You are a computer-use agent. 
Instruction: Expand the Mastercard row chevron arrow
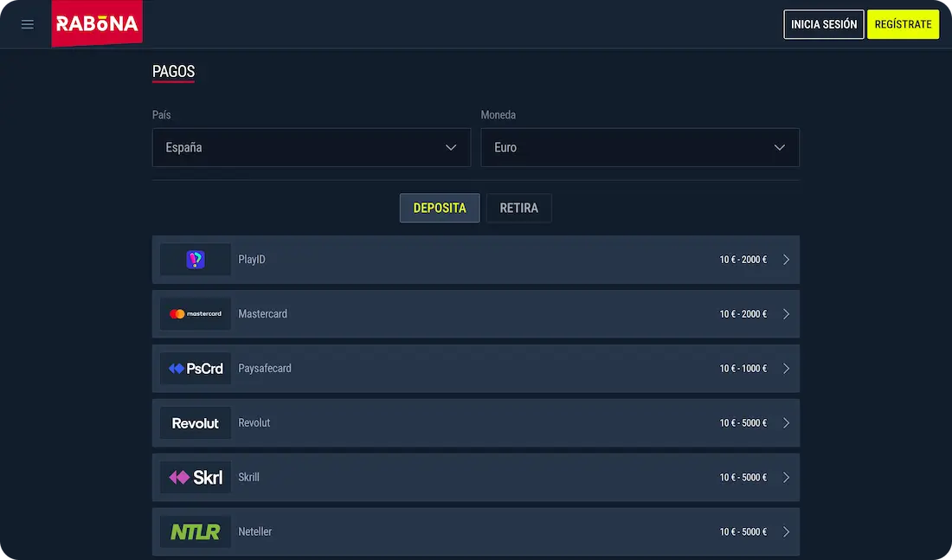(786, 314)
